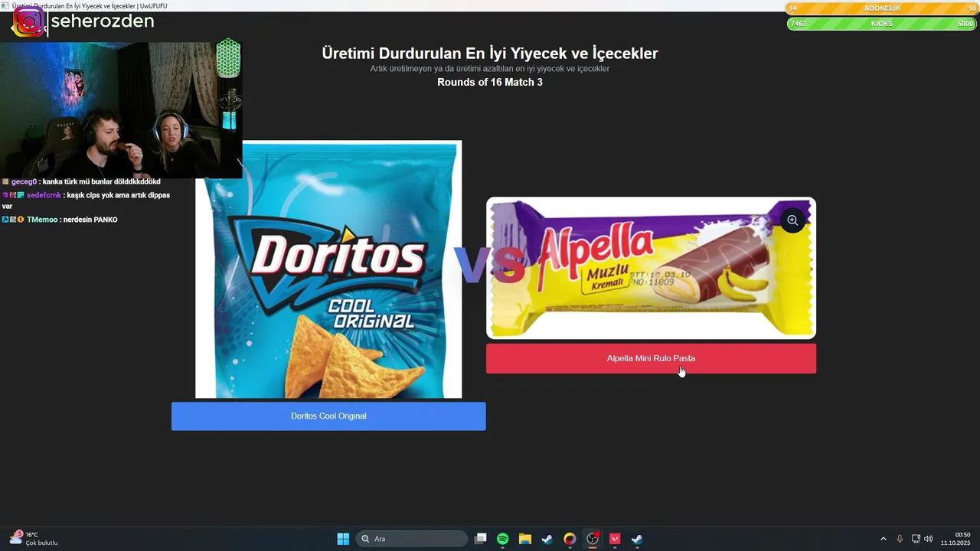The height and width of the screenshot is (551, 980).
Task: Click the UwUFUFU window title text
Action: point(90,5)
